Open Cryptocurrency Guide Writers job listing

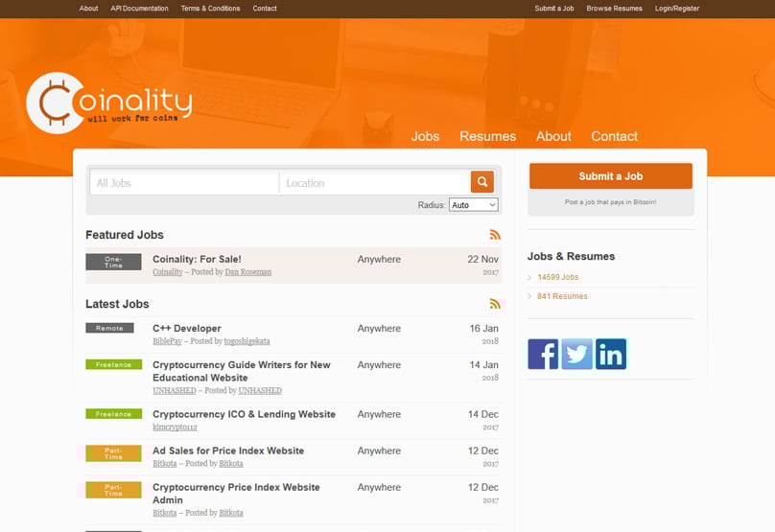click(241, 371)
